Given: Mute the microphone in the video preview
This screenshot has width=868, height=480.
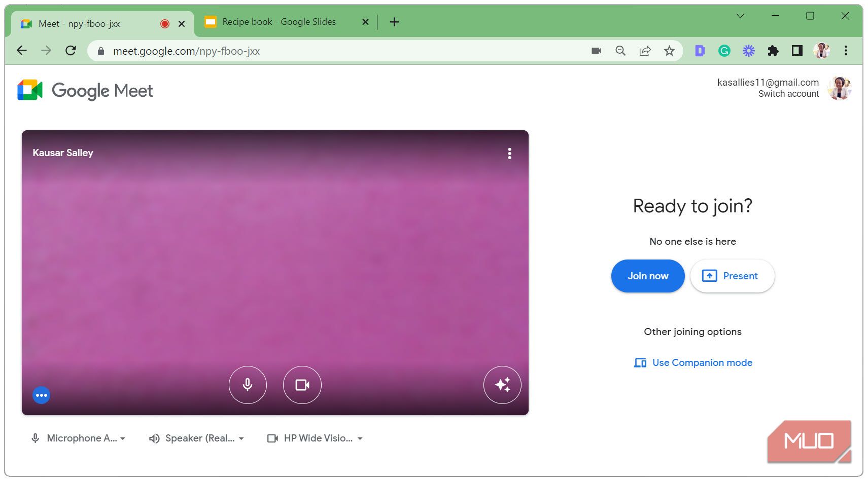Looking at the screenshot, I should [x=248, y=385].
